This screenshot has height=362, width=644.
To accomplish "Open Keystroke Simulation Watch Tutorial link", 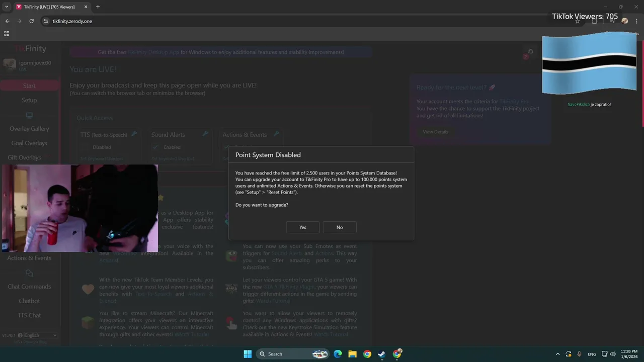I will coord(331,334).
